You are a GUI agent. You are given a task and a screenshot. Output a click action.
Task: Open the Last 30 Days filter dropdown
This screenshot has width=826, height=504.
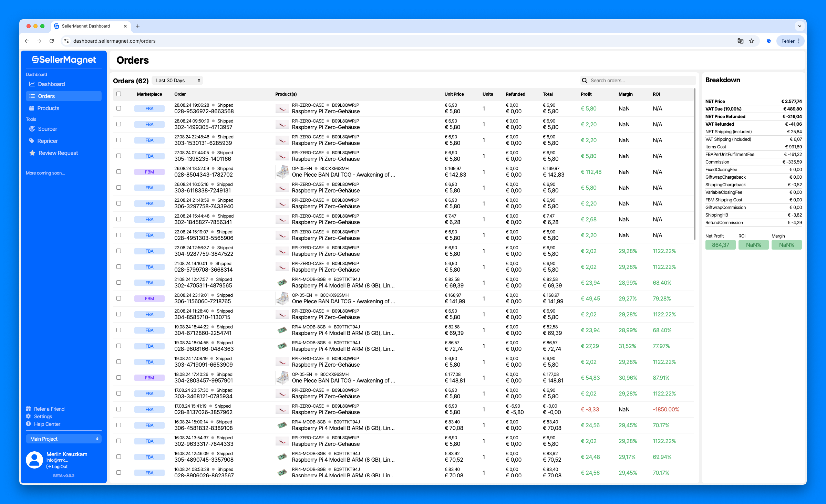[177, 80]
